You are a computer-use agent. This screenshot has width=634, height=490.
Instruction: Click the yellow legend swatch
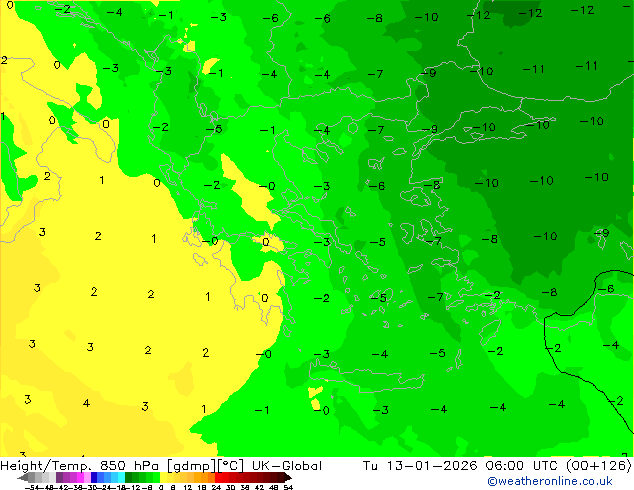click(x=163, y=477)
